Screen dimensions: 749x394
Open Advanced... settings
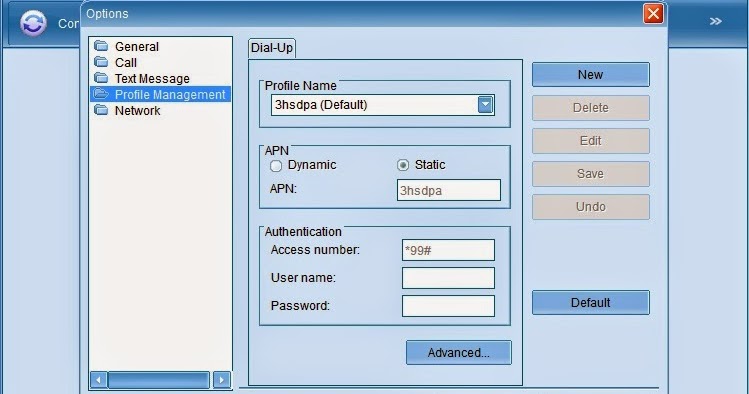click(x=459, y=352)
